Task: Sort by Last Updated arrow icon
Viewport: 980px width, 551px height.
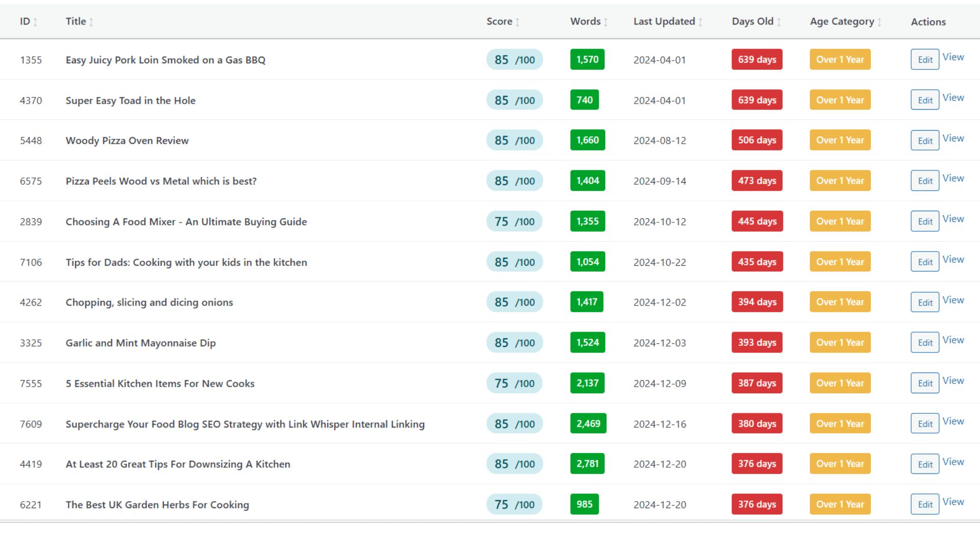Action: coord(700,22)
